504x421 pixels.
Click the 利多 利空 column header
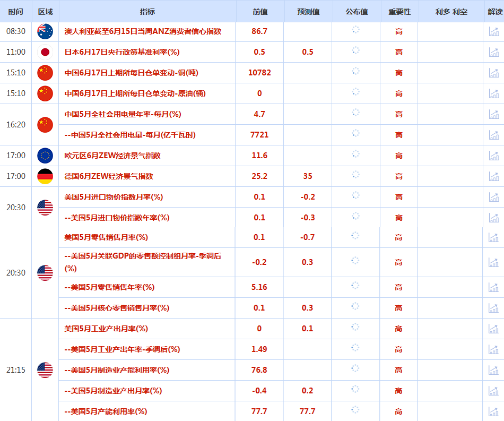click(x=451, y=12)
